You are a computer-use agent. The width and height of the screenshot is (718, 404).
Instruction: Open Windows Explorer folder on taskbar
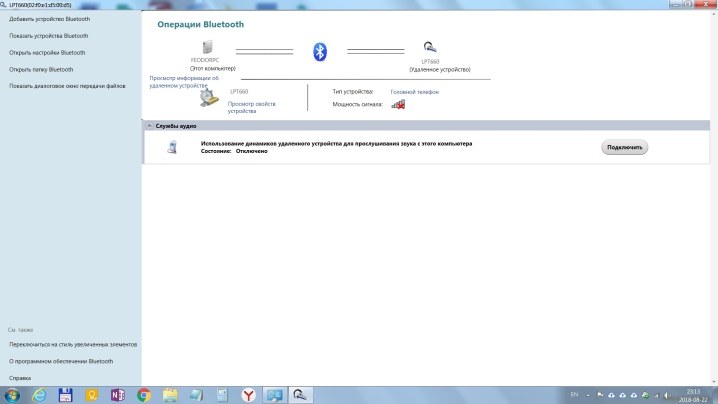pos(170,395)
